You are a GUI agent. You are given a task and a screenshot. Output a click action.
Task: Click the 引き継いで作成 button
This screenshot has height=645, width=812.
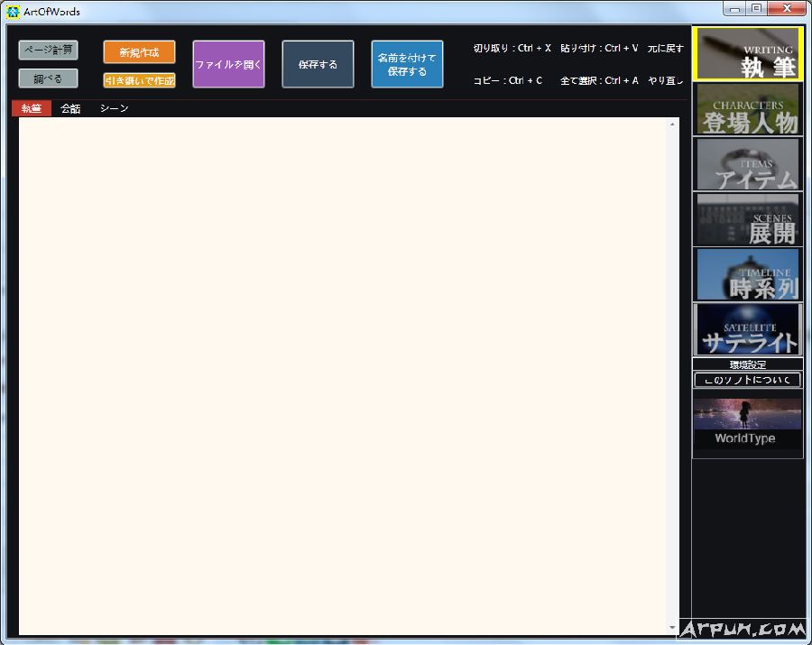point(139,80)
